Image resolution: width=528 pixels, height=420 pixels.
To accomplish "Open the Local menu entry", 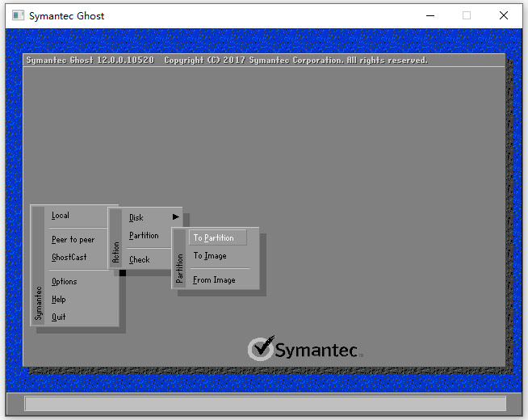I will 61,215.
